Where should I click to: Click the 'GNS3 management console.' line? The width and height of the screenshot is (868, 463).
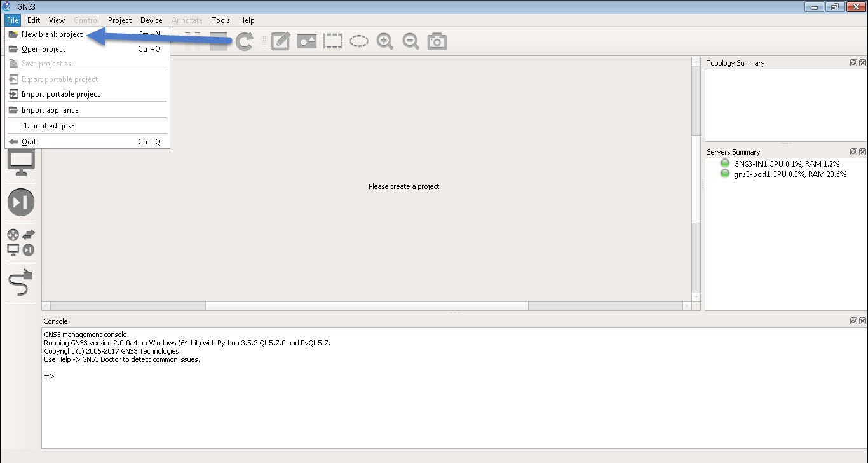click(86, 335)
